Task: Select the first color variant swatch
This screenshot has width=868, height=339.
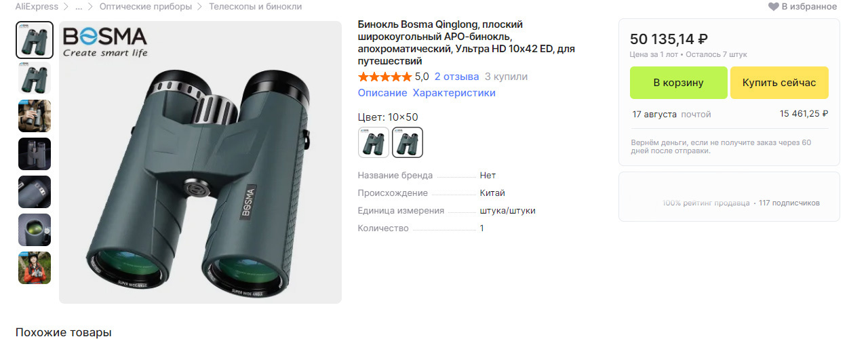Action: pos(374,142)
